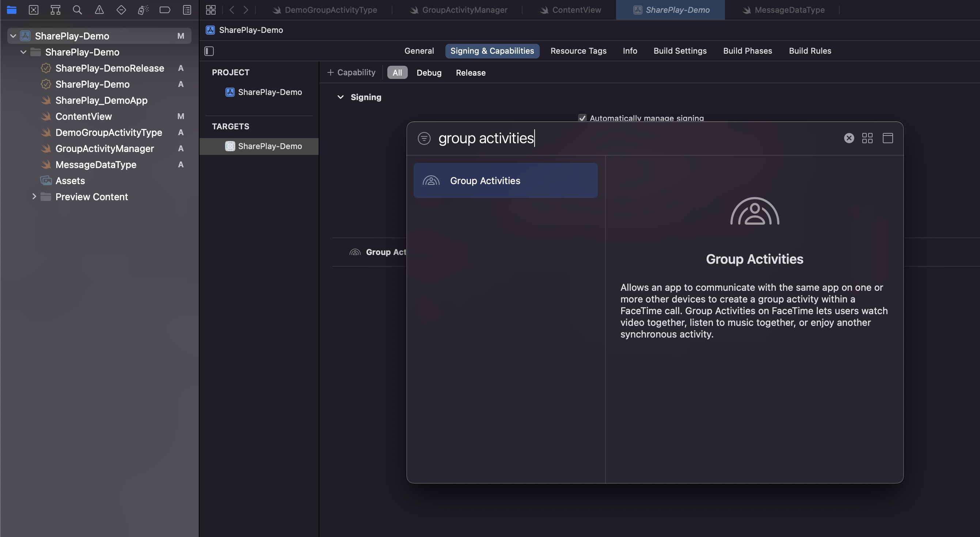The image size is (980, 537).
Task: Collapse the Signing section
Action: tap(341, 98)
